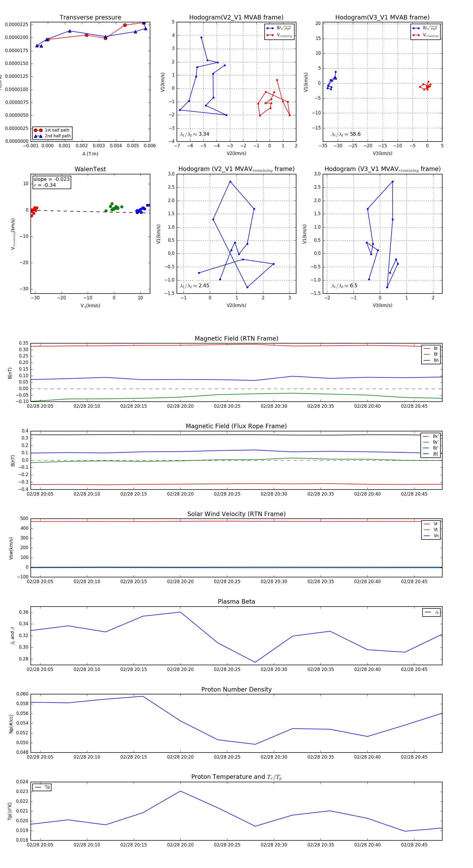This screenshot has width=473, height=868.
Task: Click the 'Plasma Beta' plot title
Action: [236, 602]
